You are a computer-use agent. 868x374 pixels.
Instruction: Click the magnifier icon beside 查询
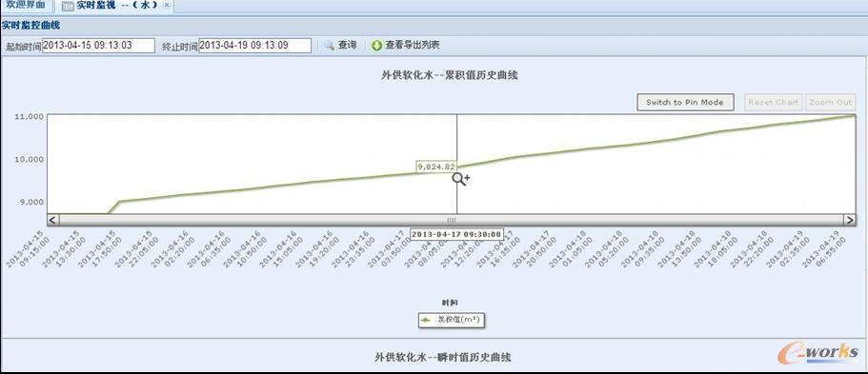click(x=330, y=46)
